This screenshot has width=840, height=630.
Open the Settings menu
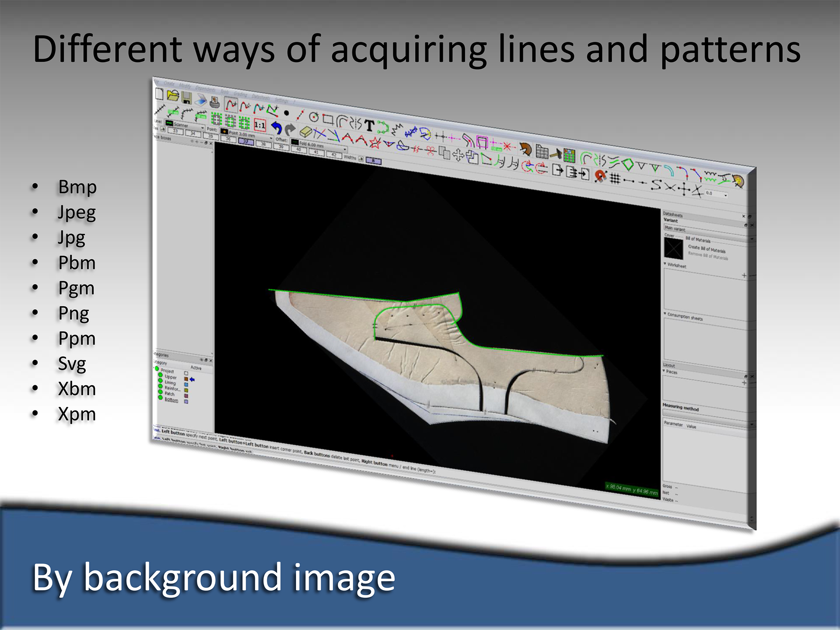(x=281, y=100)
